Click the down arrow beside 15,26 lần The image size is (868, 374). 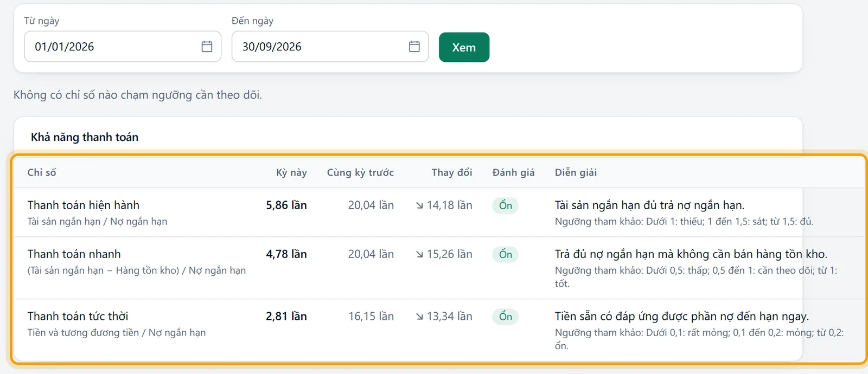tap(419, 254)
